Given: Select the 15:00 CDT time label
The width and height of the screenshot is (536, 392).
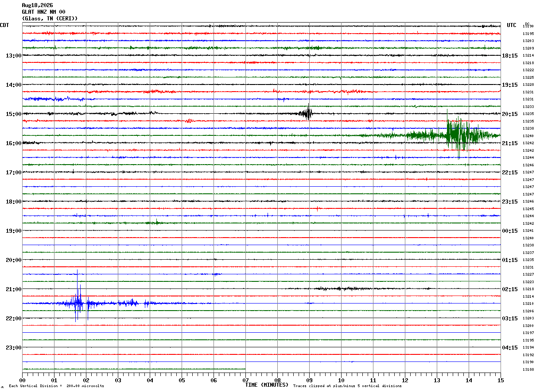Looking at the screenshot, I should click(14, 114).
